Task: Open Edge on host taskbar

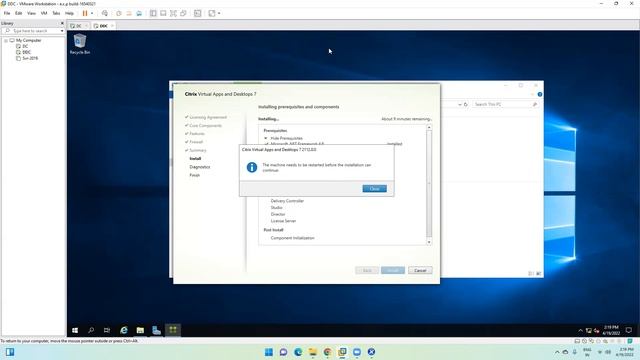Action: click(x=298, y=352)
